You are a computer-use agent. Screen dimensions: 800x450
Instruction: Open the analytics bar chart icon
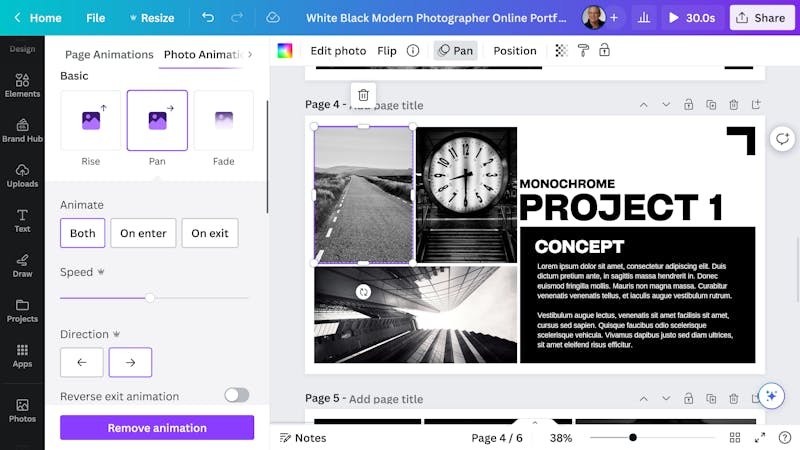click(x=644, y=18)
